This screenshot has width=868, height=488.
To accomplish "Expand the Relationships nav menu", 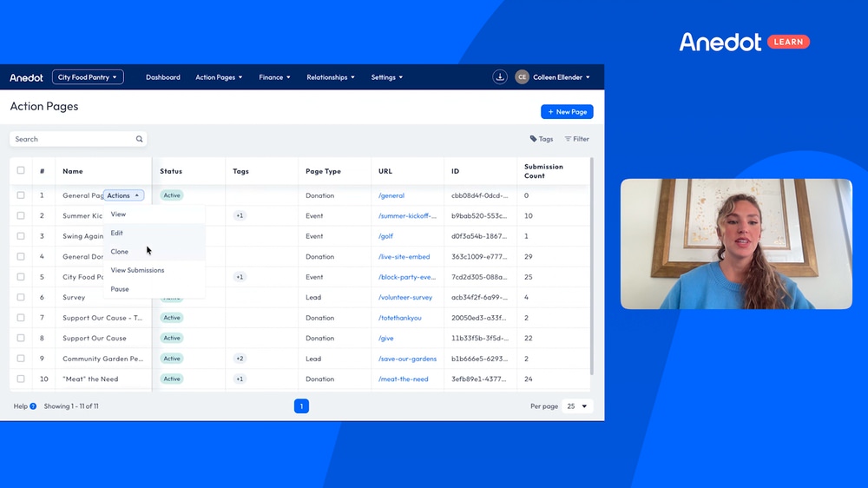I will (331, 77).
